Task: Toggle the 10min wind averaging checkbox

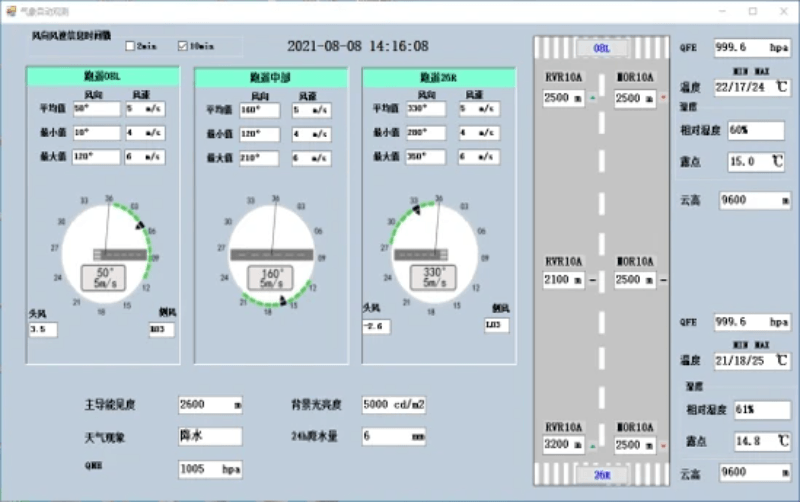Action: pyautogui.click(x=182, y=46)
